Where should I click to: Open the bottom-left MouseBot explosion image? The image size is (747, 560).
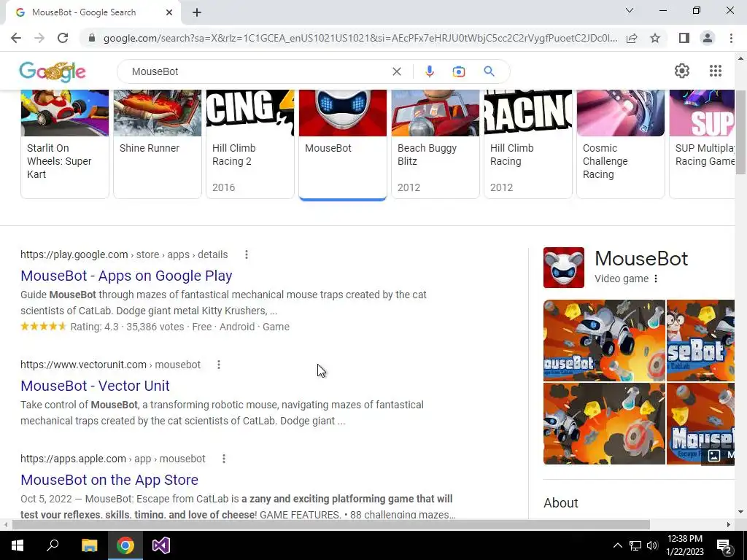click(604, 424)
